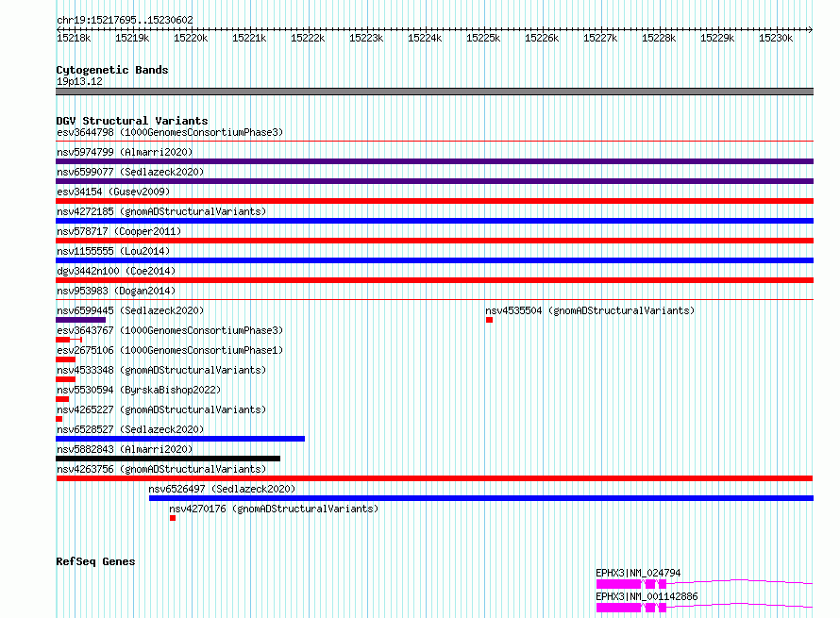Viewport: 840px width, 618px height.
Task: Click the blue nsv4272185 variant bar
Action: point(434,221)
